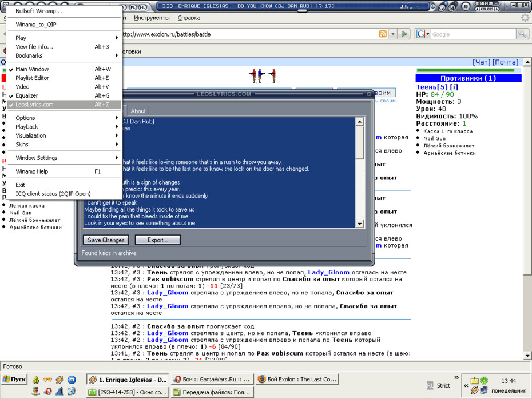Toggle Video window option
532x399 pixels.
point(64,87)
